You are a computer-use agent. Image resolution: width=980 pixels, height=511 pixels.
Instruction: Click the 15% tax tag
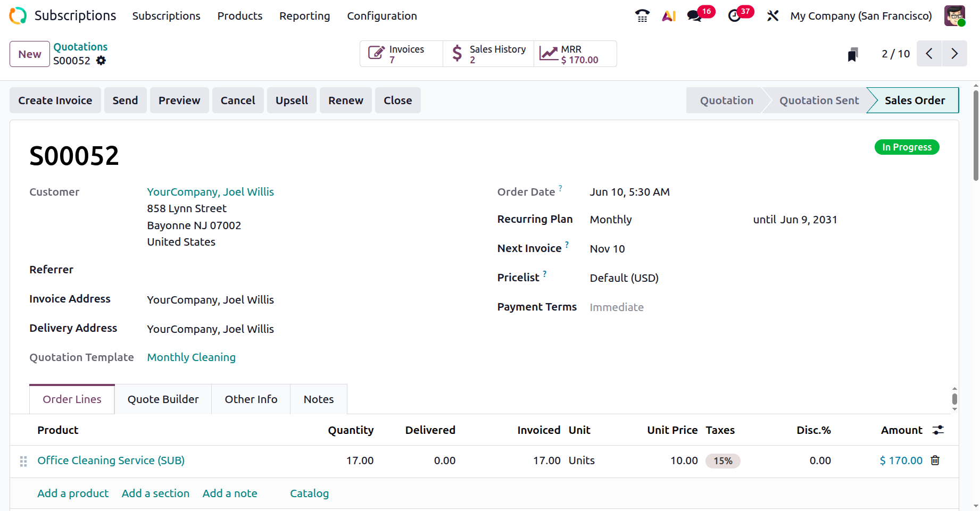722,461
